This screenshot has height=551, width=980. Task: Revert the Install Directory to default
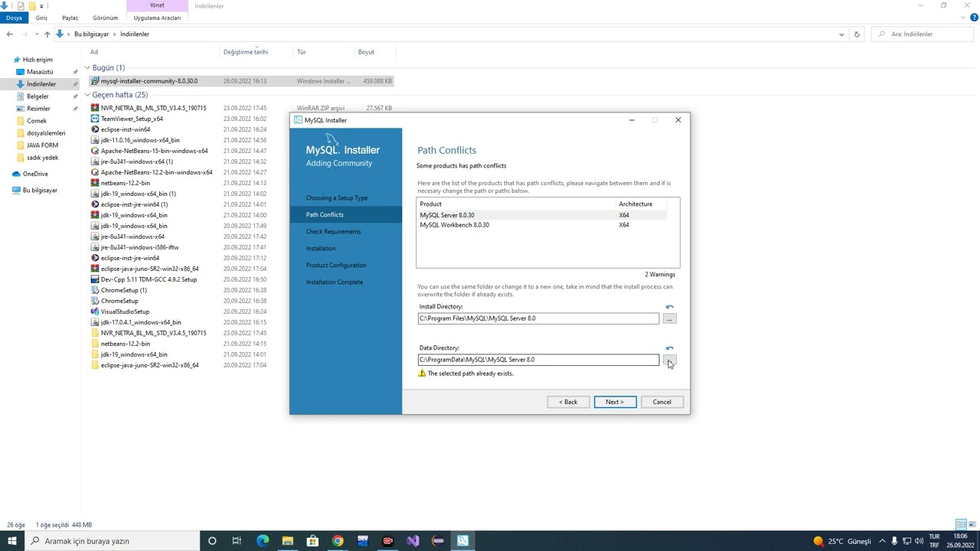pos(670,307)
